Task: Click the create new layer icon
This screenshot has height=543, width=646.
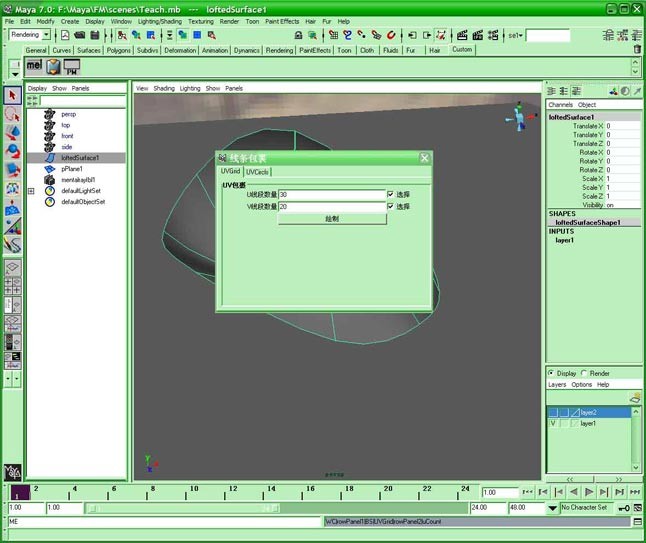Action: click(x=635, y=398)
